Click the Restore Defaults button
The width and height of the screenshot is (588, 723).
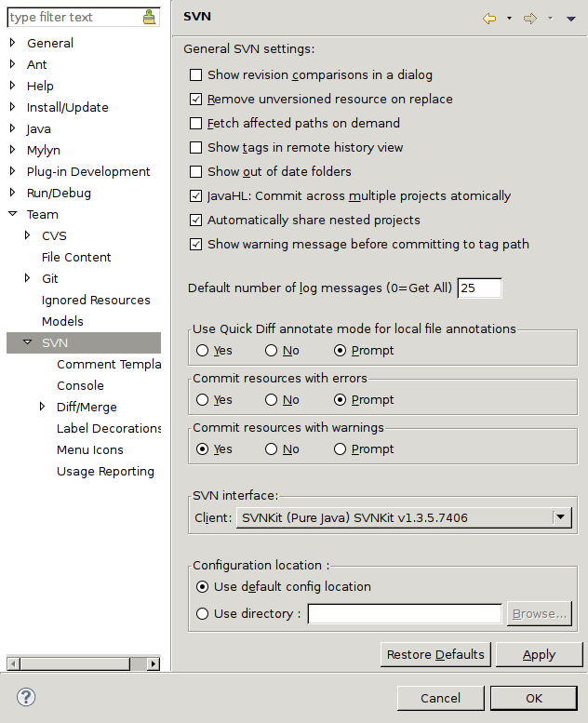[435, 655]
